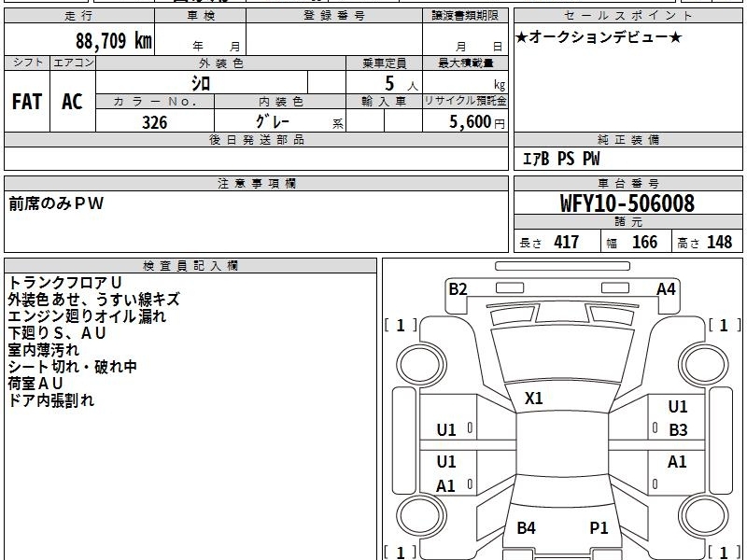Viewport: 747px width, 560px height.
Task: Click the note 荷室AU
Action: (x=35, y=384)
